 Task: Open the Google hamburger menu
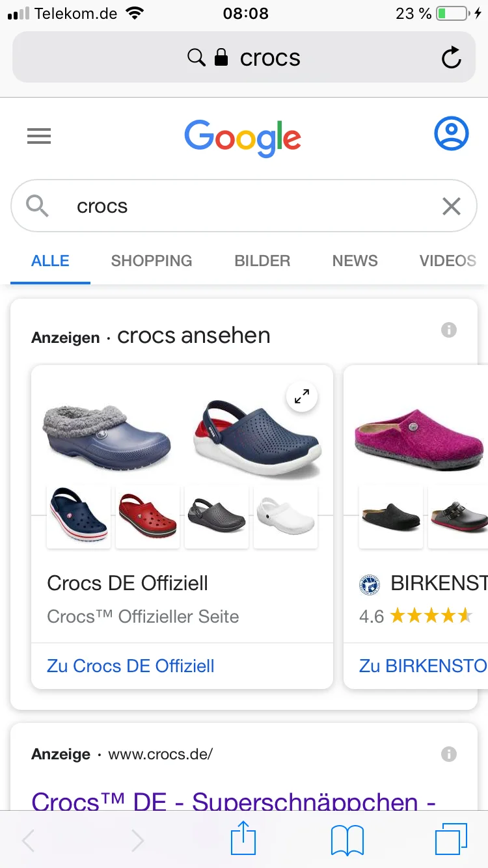pyautogui.click(x=39, y=136)
